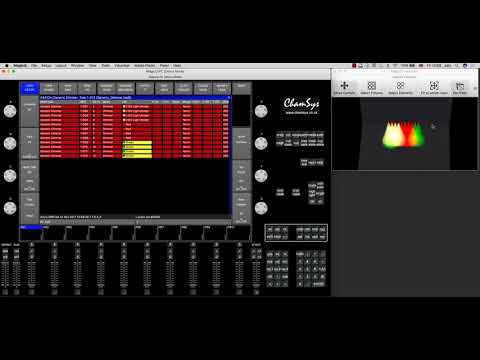The width and height of the screenshot is (480, 360).
Task: Open the Panel menu
Action: 164,66
